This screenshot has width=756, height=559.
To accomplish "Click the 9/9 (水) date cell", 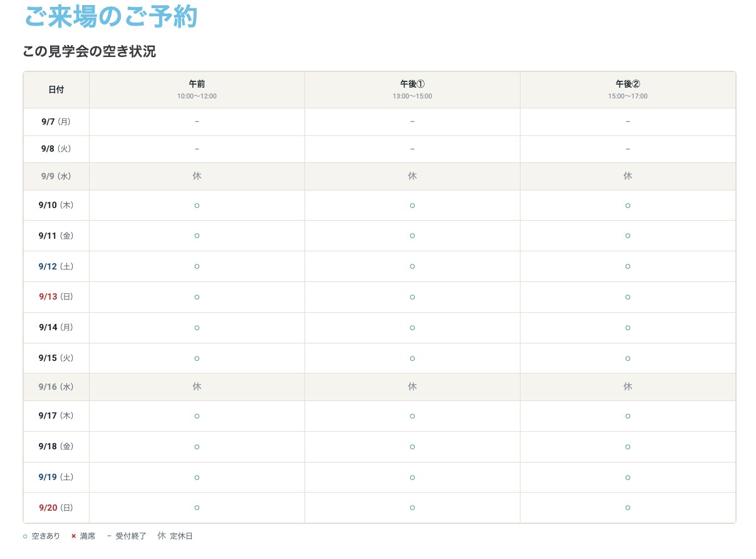I will pos(56,177).
